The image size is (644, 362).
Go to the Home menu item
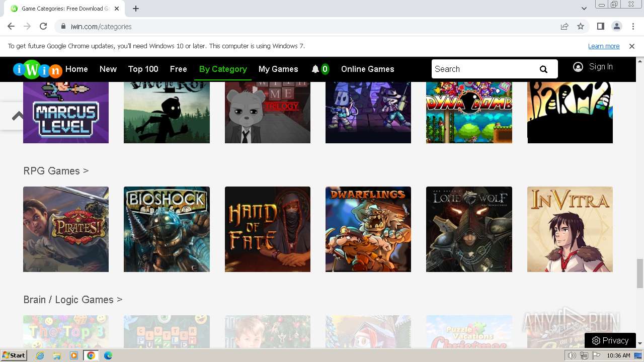76,69
